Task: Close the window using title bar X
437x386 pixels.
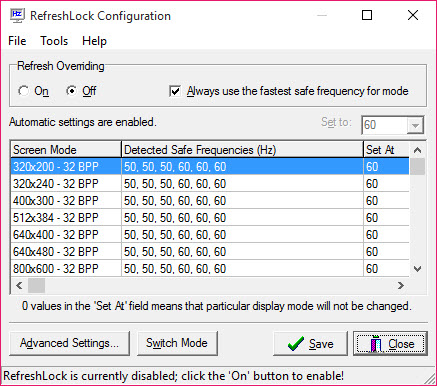Action: [x=413, y=15]
